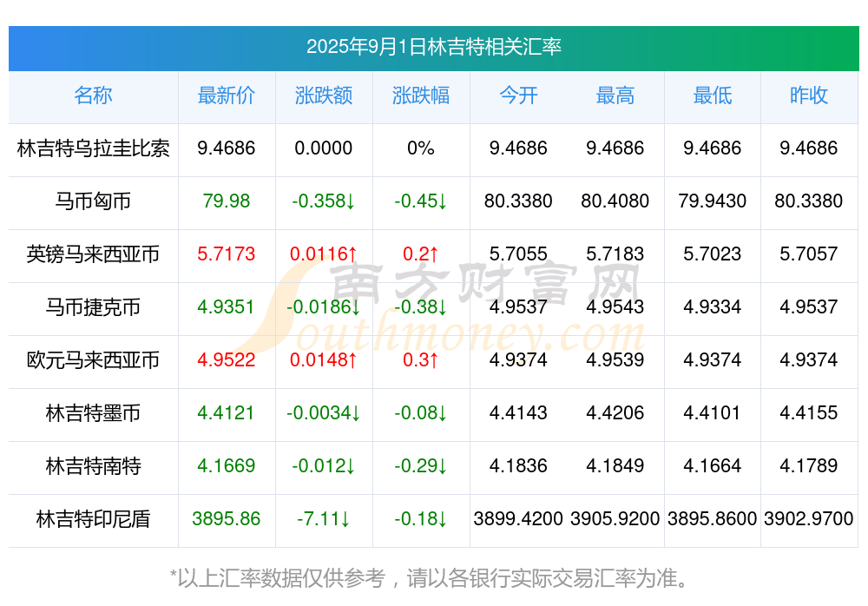
Task: Click latest price 5.7173
Action: click(226, 254)
